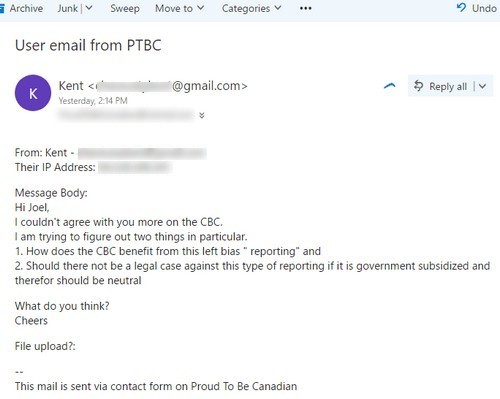Screen dimensions: 500x399
Task: Expand the Move to menu
Action: point(179,8)
